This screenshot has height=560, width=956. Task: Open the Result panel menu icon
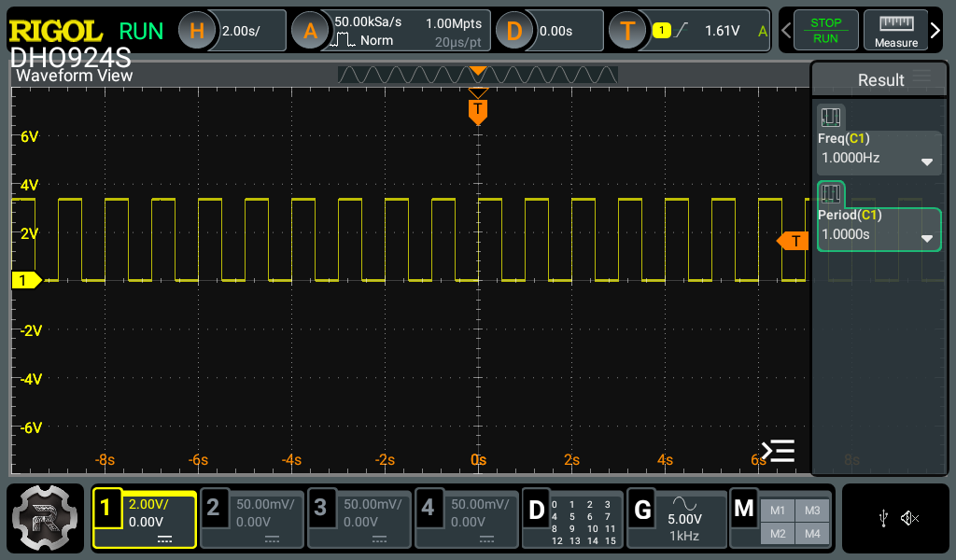921,77
